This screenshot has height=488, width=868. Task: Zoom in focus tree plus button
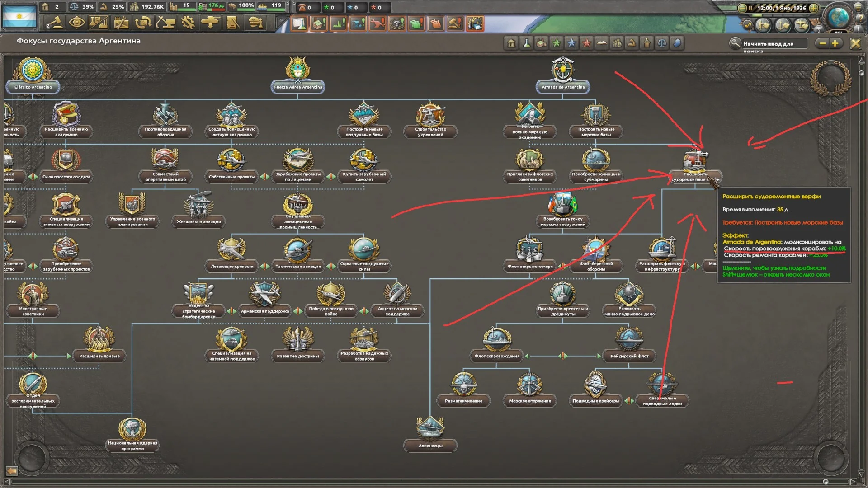pos(835,43)
